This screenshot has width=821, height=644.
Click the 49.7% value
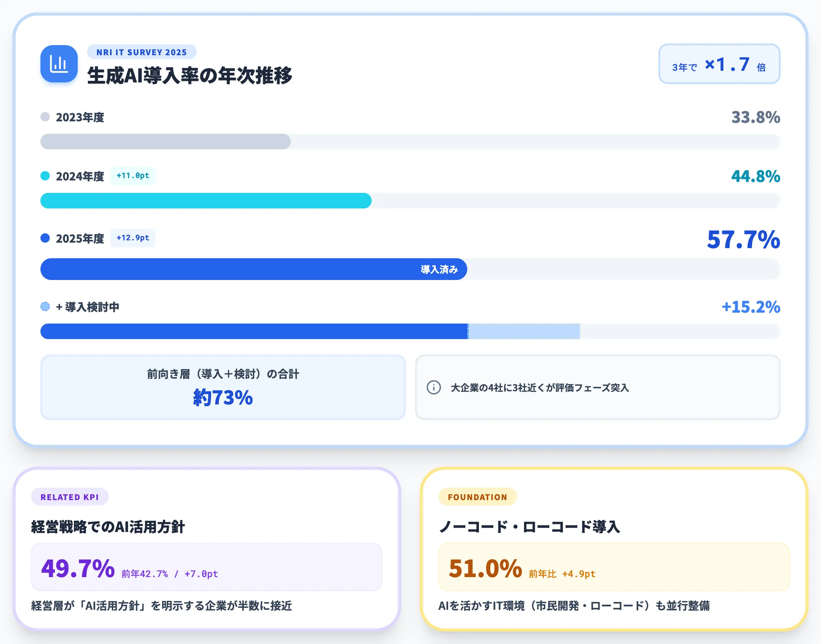pyautogui.click(x=78, y=568)
